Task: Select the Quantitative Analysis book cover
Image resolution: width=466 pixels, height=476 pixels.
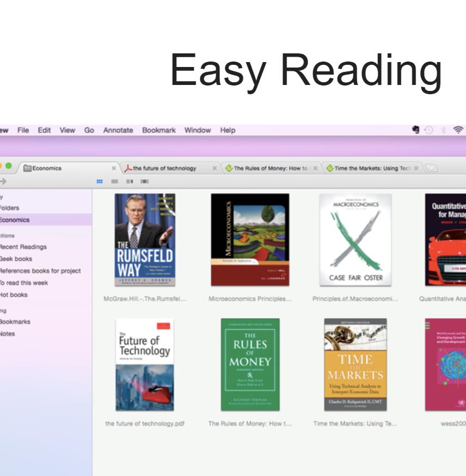Action: (x=445, y=240)
